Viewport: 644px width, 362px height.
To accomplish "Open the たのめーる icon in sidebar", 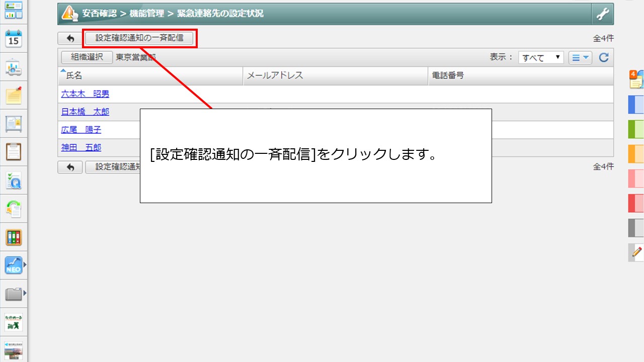I will click(14, 322).
